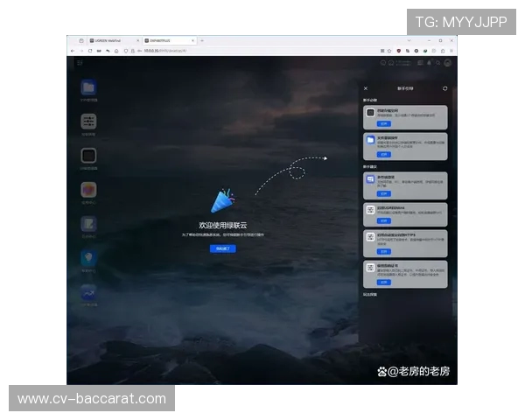The image size is (525, 420).
Task: Open the app grid launcher icon
Action: point(80,63)
